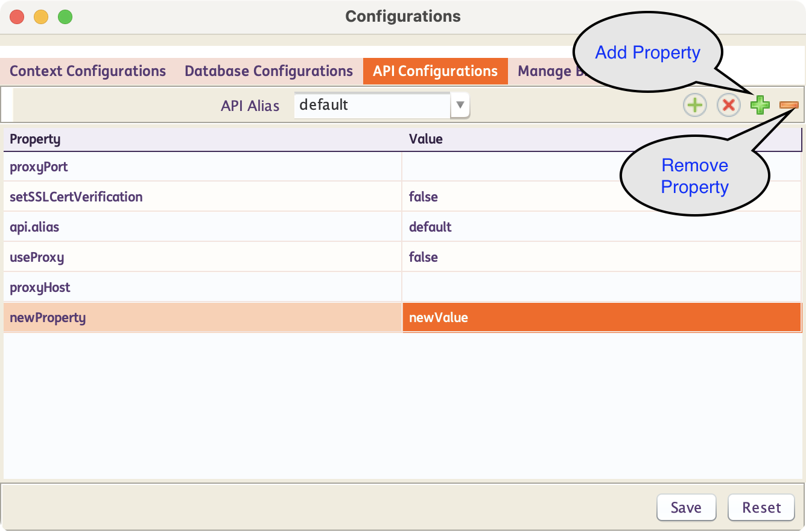Expand the API Alias dropdown arrow
This screenshot has height=532, width=806.
(x=460, y=105)
